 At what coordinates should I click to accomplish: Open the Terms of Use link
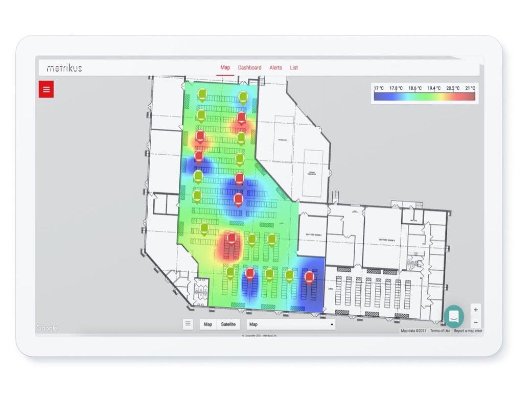[x=440, y=331]
